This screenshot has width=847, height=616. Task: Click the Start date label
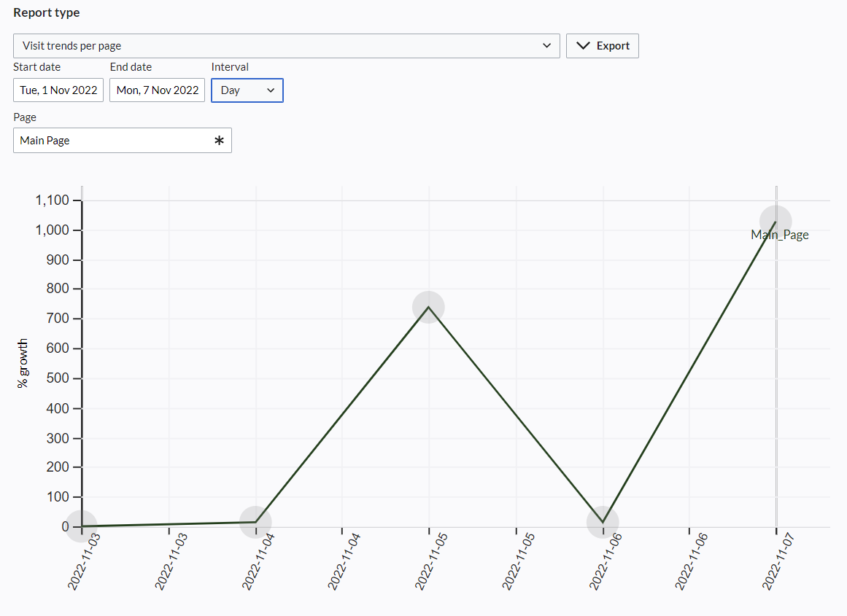click(x=36, y=67)
